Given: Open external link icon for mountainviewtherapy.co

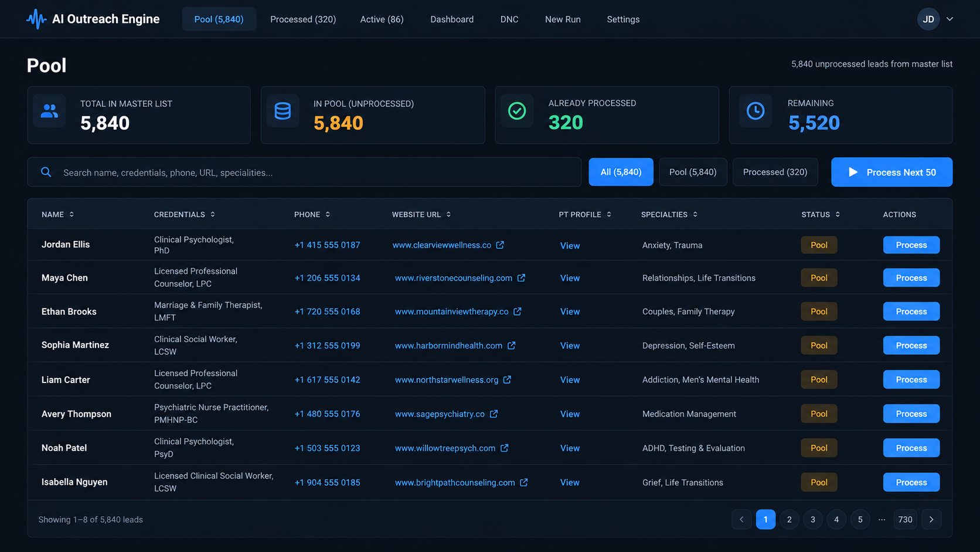Looking at the screenshot, I should pos(518,311).
